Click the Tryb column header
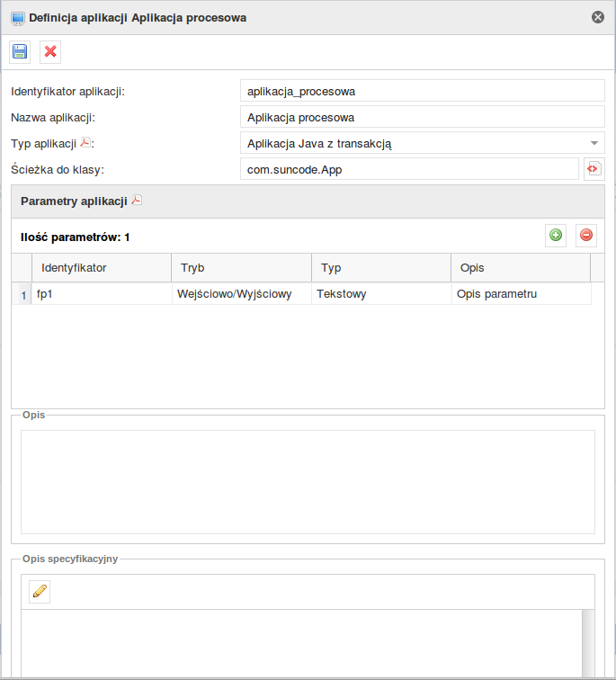 point(242,267)
